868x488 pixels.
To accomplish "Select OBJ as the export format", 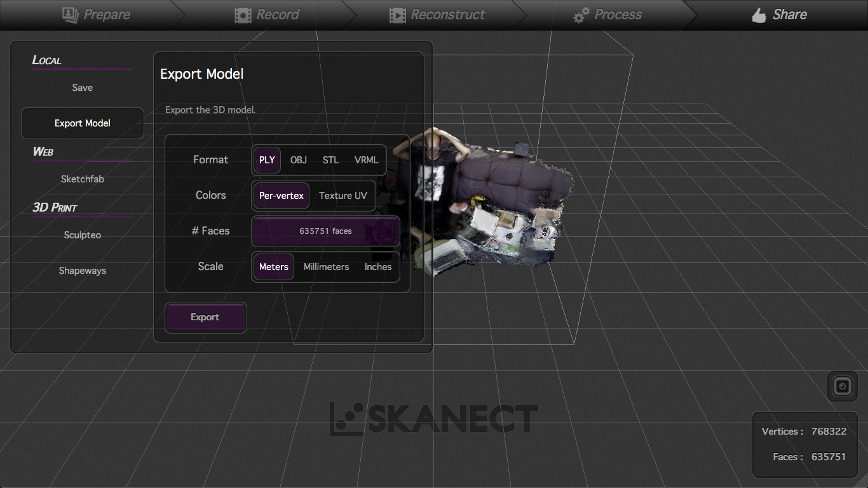I will pos(299,159).
